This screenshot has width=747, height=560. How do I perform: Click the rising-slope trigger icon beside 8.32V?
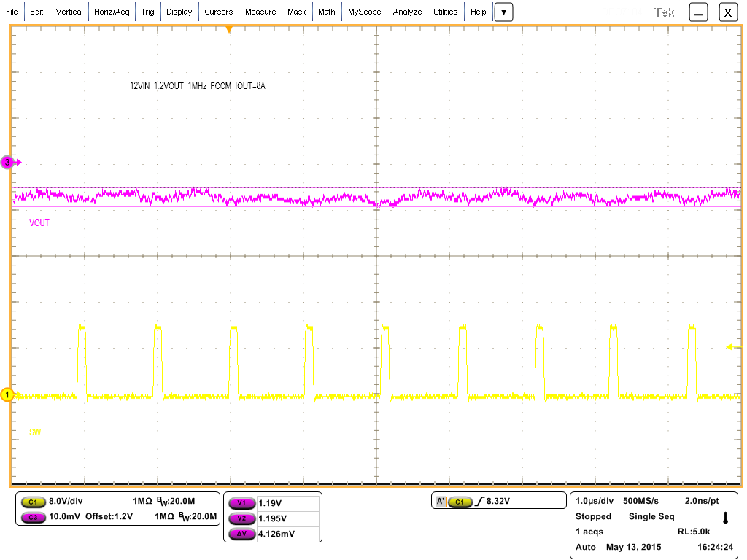(481, 500)
